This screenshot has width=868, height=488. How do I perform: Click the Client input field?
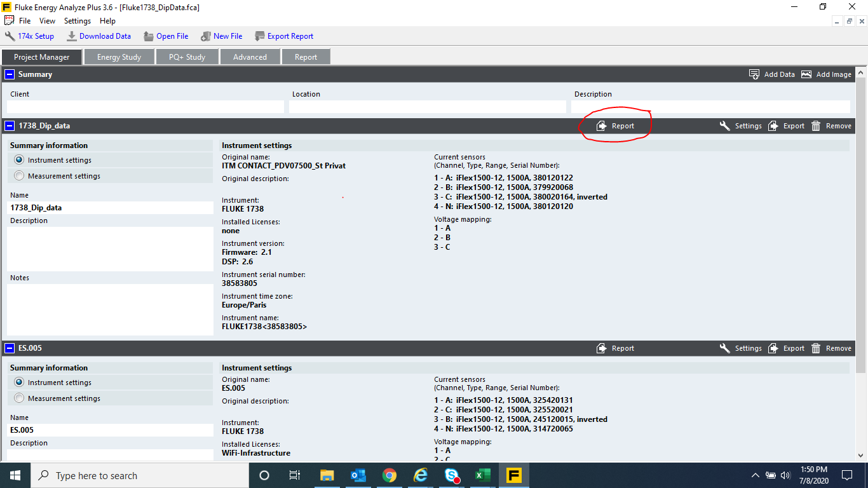(x=146, y=106)
